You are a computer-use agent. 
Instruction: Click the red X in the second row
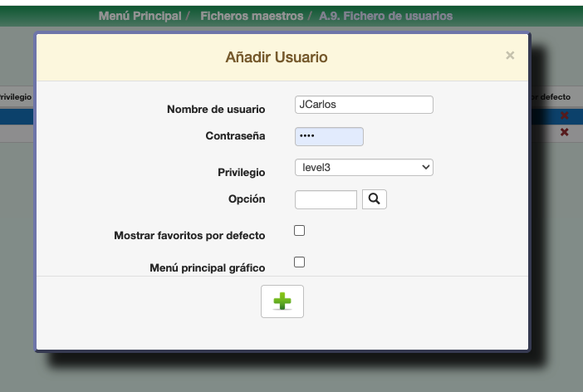[565, 133]
